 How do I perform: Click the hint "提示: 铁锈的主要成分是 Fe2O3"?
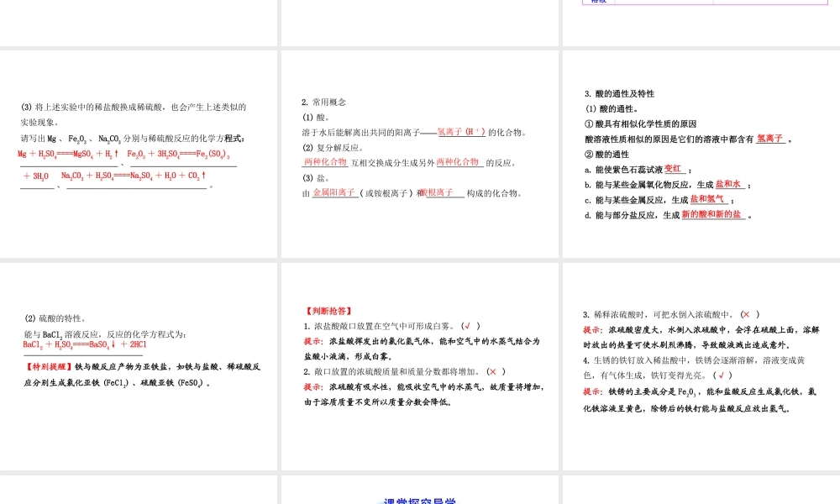tap(700, 400)
